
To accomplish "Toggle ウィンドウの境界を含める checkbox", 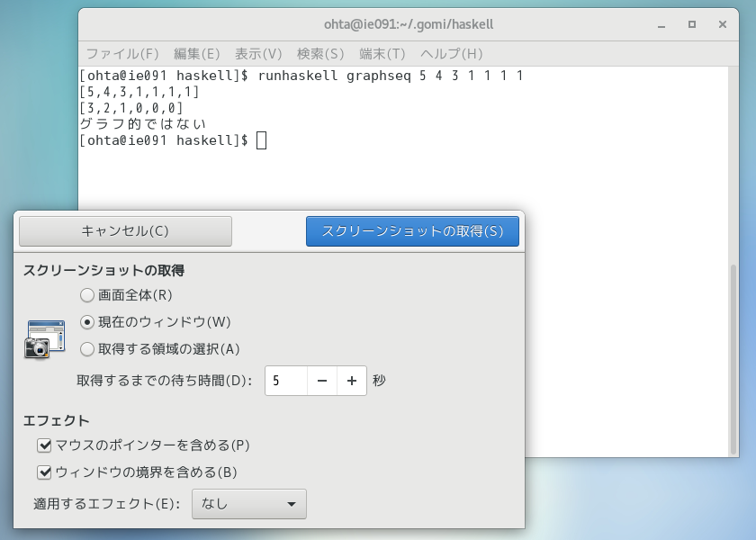I will tap(44, 472).
